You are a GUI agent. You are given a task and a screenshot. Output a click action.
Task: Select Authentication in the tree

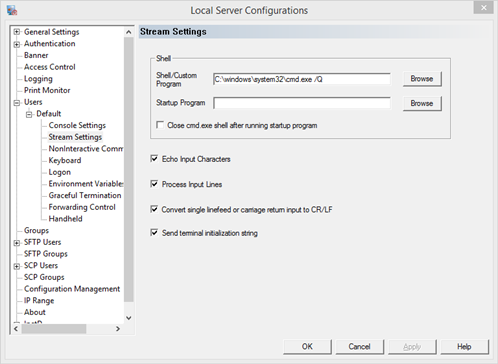[50, 44]
